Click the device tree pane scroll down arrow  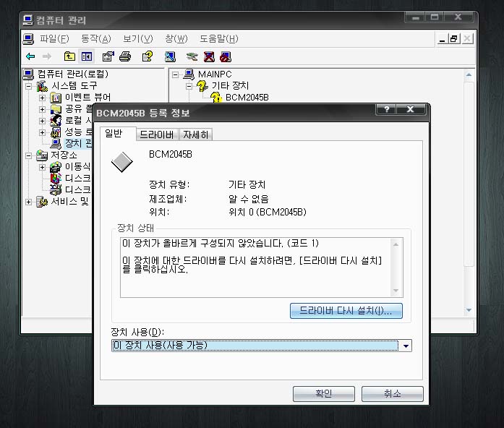click(469, 309)
